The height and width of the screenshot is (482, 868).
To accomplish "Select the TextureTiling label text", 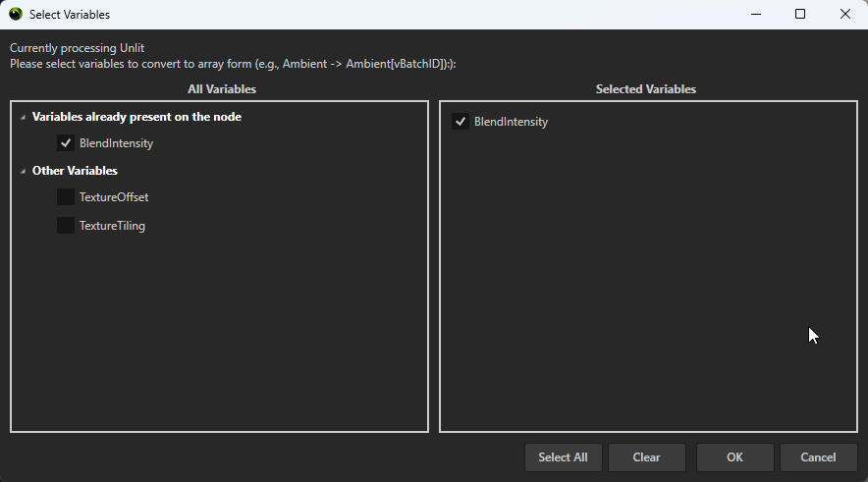I will [112, 226].
